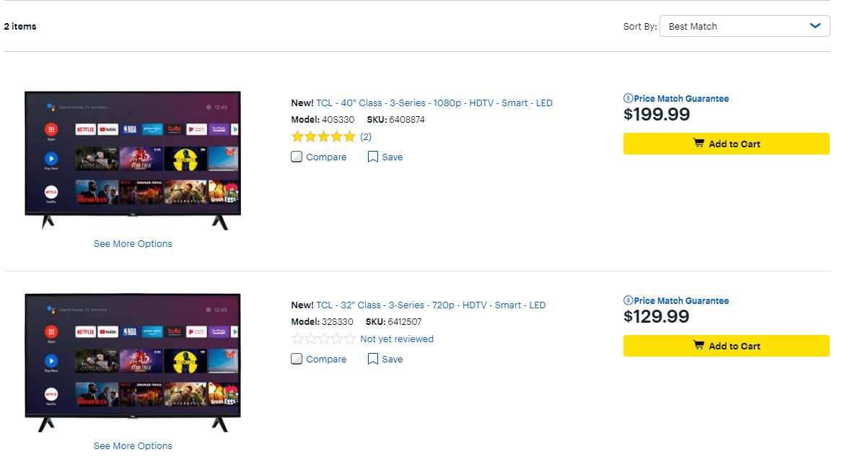
Task: Open the TCL 32" Class 3-Series product page
Action: [430, 305]
